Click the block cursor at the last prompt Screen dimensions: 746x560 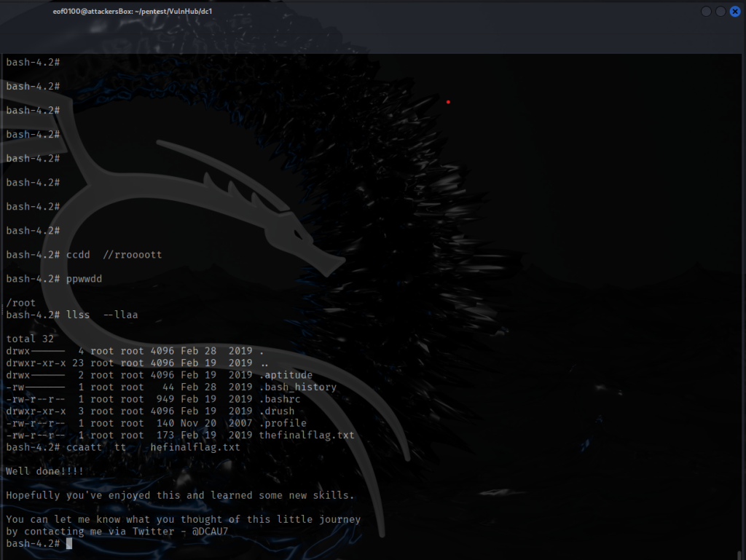click(x=69, y=543)
